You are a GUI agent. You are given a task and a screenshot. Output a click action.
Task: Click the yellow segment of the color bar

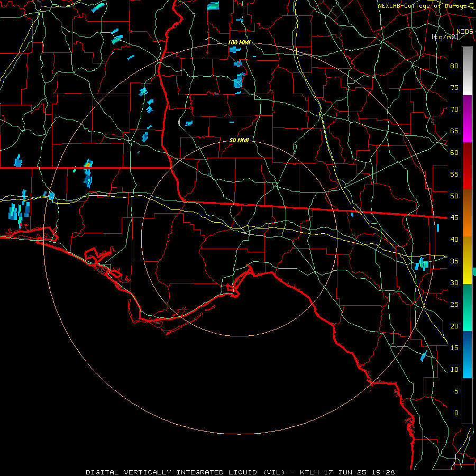[467, 260]
